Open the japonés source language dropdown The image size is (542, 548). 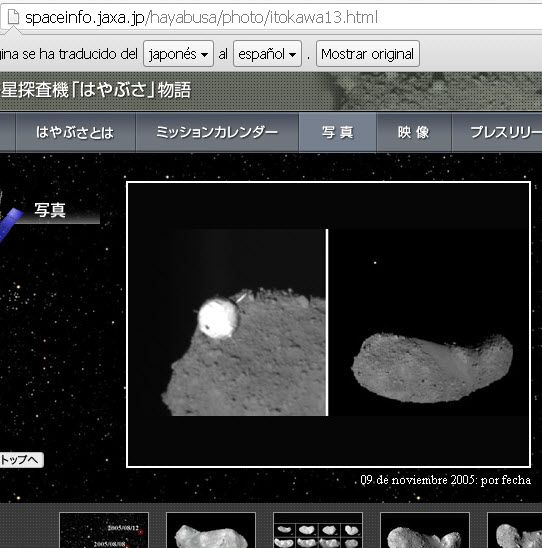(x=178, y=54)
